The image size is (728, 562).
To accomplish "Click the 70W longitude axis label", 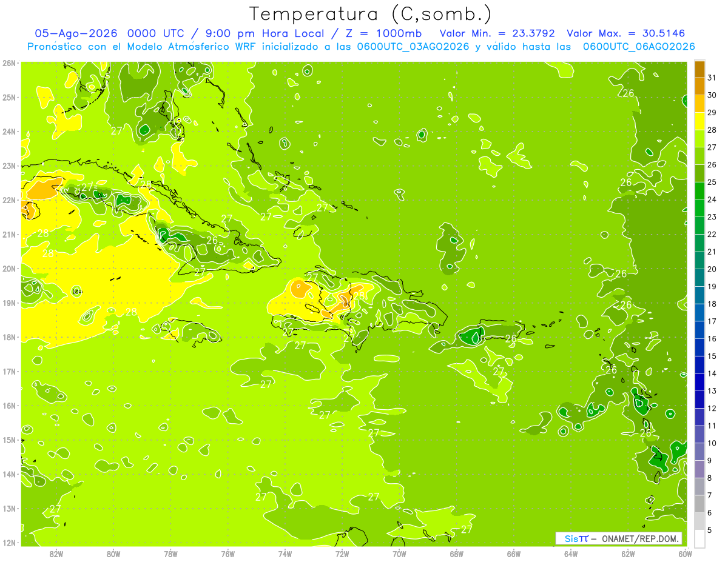I will (x=399, y=553).
